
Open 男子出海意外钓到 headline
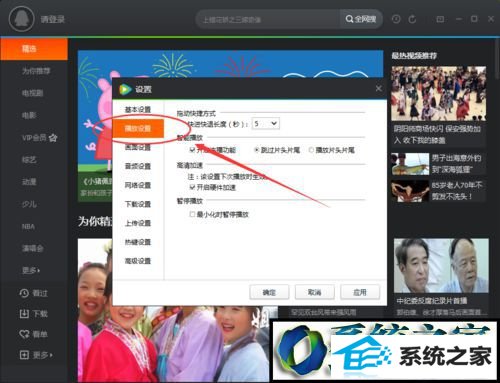point(456,164)
